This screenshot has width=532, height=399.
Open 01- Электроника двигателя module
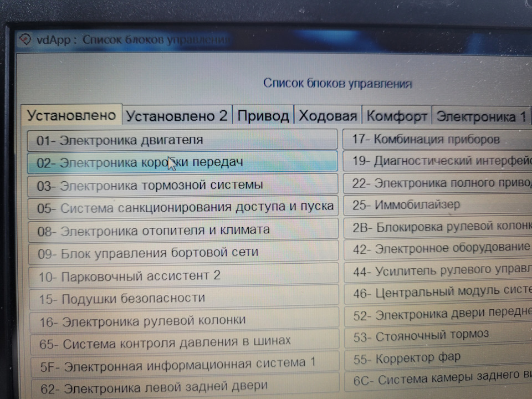(182, 140)
